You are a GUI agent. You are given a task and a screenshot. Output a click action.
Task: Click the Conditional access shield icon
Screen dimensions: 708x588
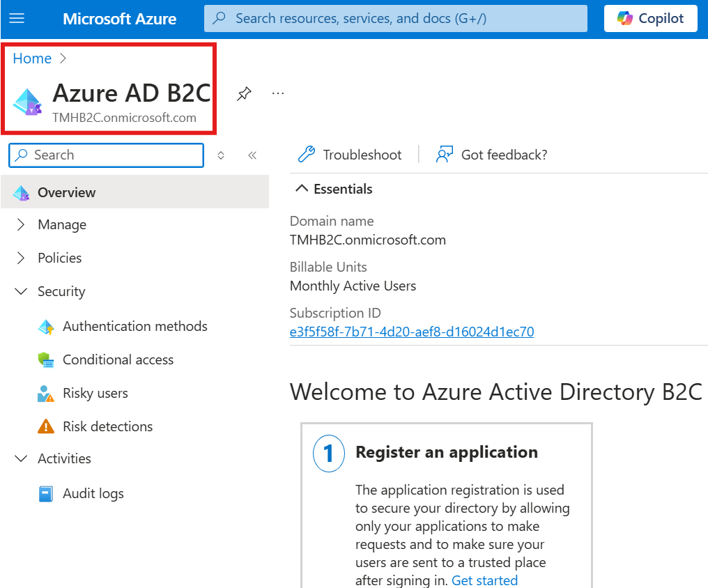[46, 360]
